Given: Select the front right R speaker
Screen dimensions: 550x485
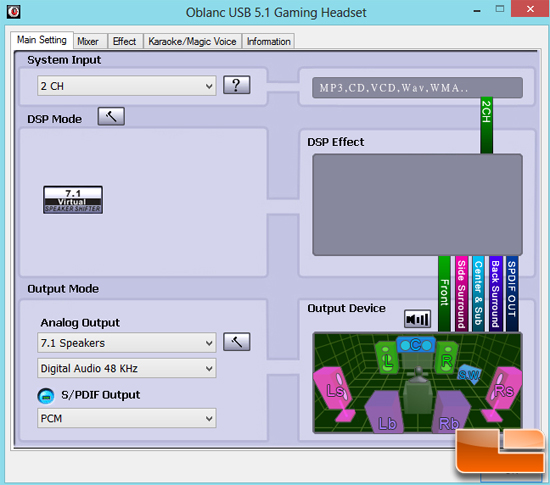Looking at the screenshot, I should click(x=446, y=358).
